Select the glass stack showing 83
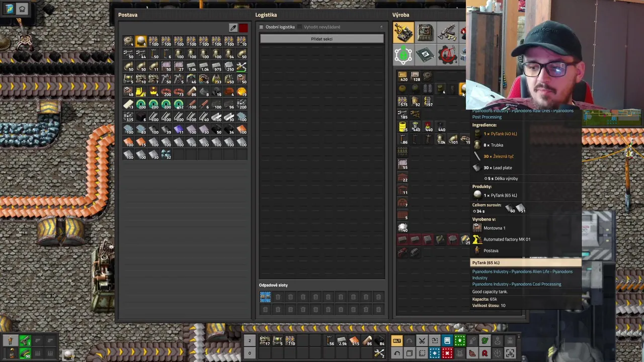The height and width of the screenshot is (362, 644). pos(141,129)
